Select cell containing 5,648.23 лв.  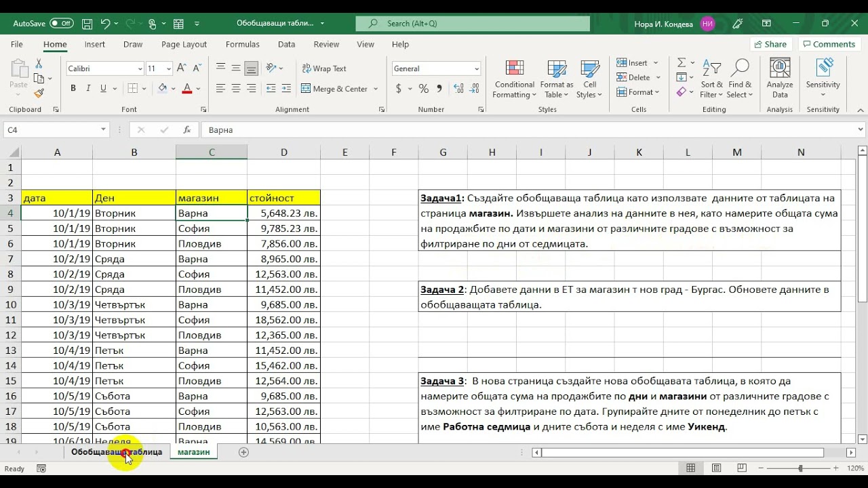coord(283,213)
